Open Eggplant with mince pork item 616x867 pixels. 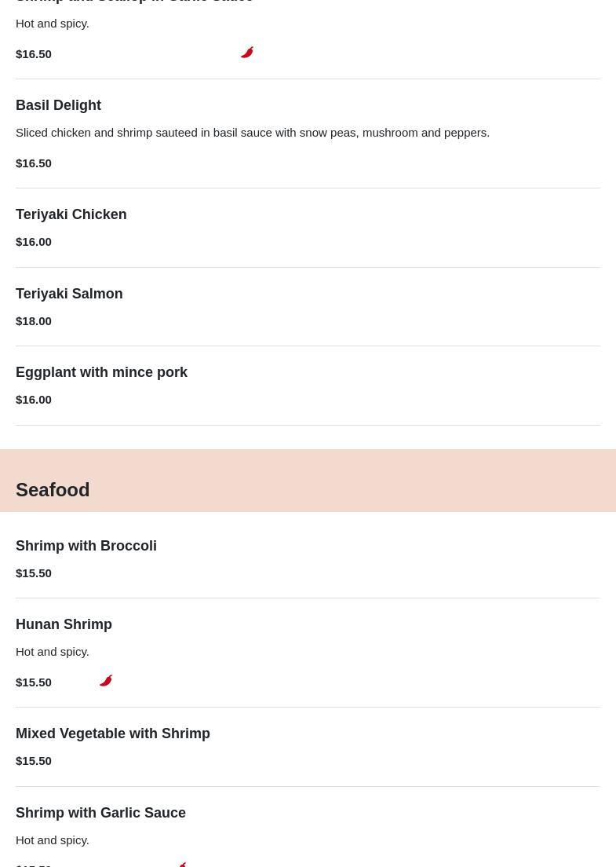click(101, 372)
